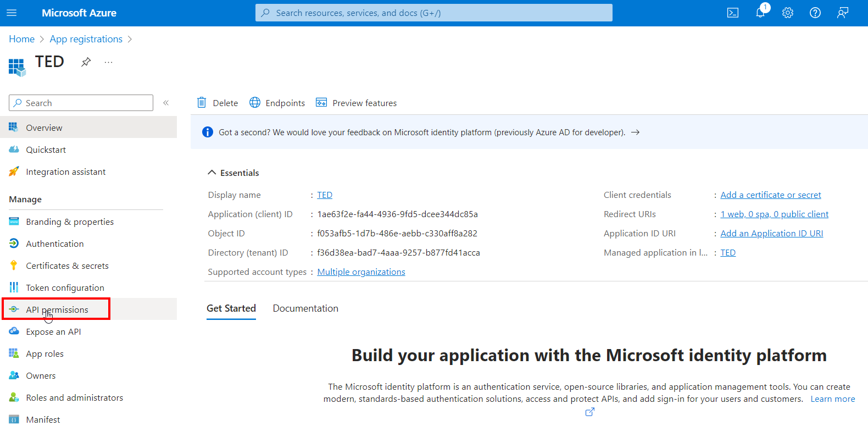Open the notifications bell
Screen dimensions: 868x437
pos(761,12)
